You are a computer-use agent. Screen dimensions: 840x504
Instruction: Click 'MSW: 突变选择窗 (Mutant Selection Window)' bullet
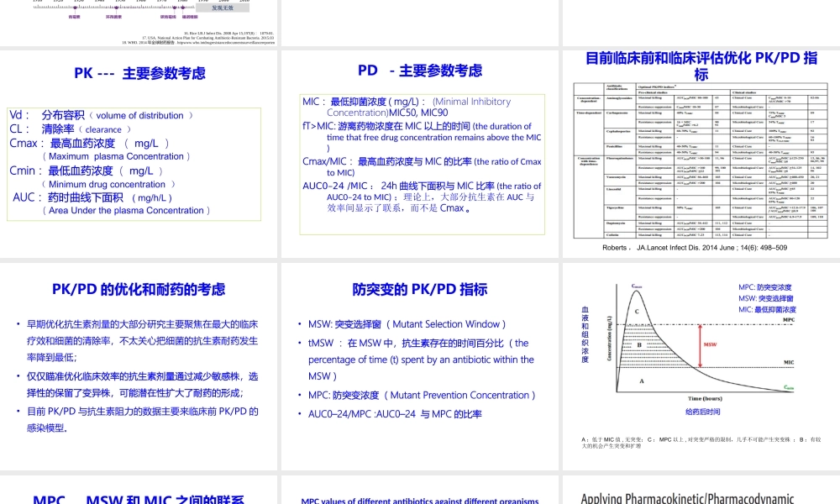(407, 324)
